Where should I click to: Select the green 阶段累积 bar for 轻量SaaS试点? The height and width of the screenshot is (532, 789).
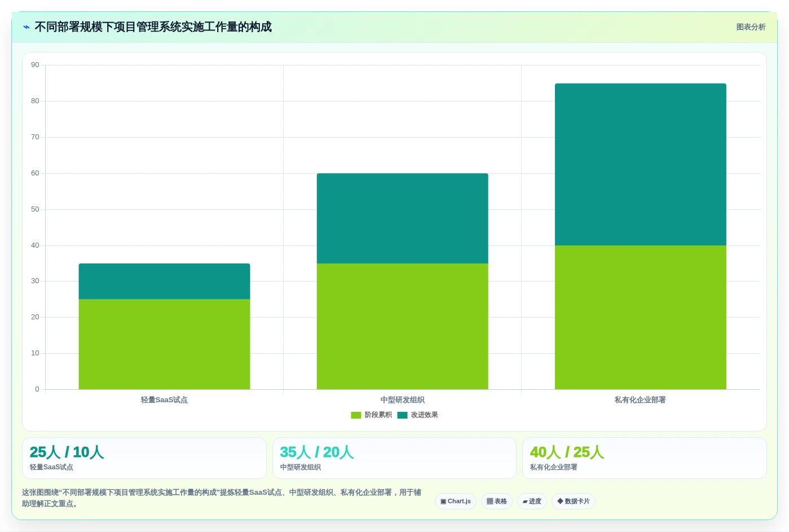point(164,344)
